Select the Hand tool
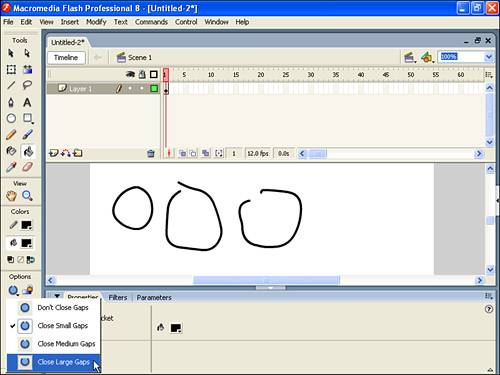Image resolution: width=500 pixels, height=375 pixels. [11, 196]
